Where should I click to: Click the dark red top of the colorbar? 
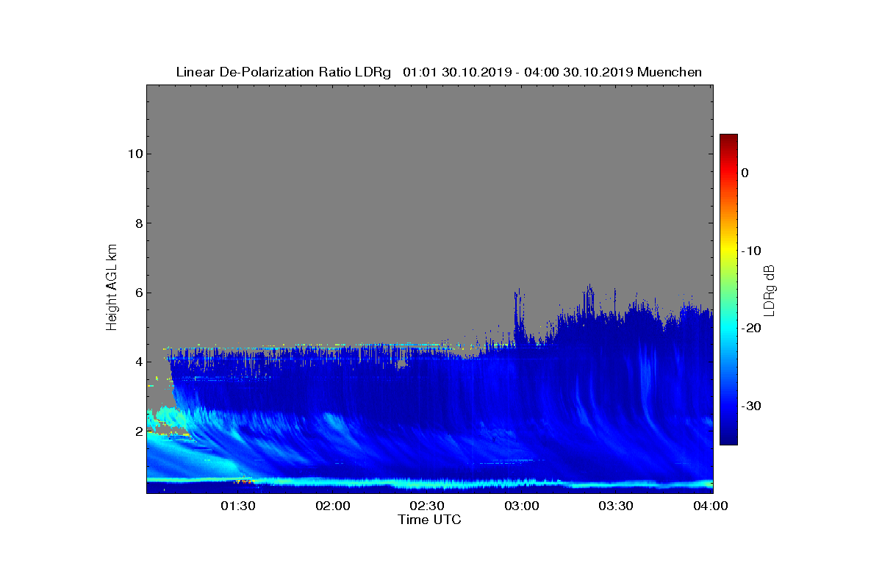tap(728, 139)
